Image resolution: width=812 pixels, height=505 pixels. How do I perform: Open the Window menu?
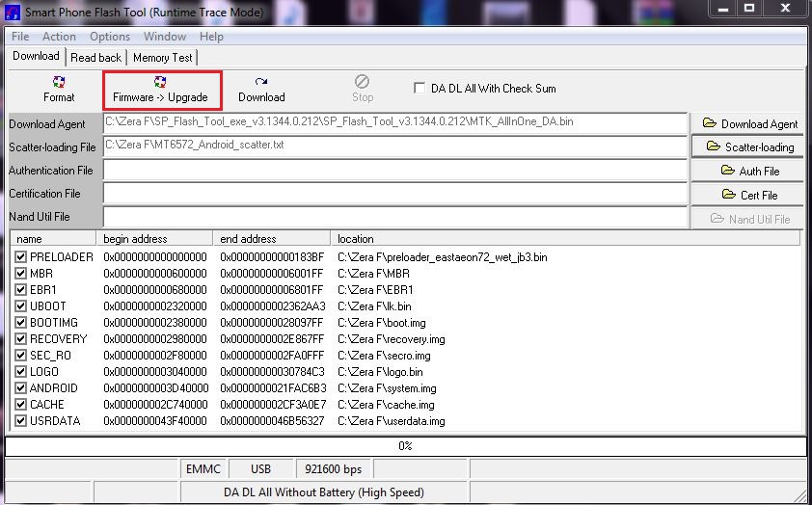pos(165,37)
